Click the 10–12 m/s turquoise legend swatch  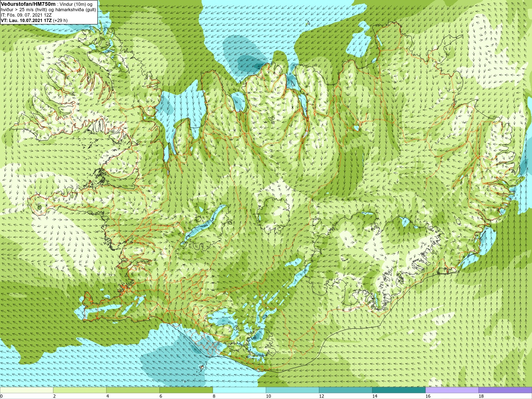point(293,390)
